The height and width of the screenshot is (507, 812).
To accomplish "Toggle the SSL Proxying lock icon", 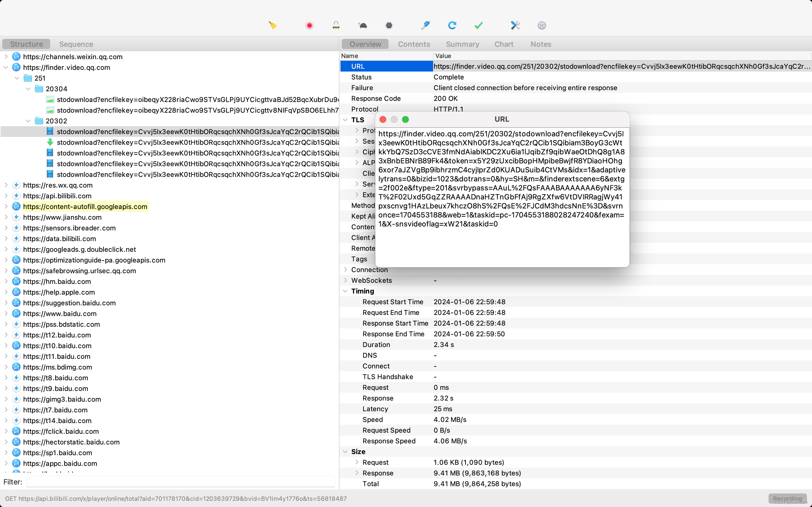I will [x=336, y=25].
